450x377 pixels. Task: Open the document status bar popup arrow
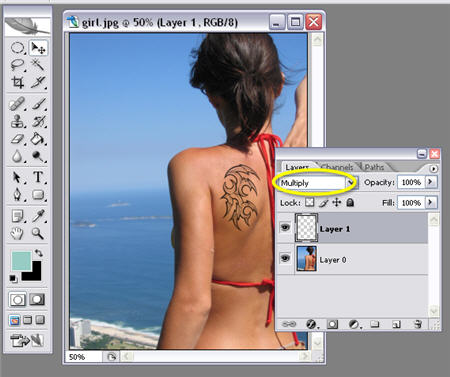click(x=112, y=357)
